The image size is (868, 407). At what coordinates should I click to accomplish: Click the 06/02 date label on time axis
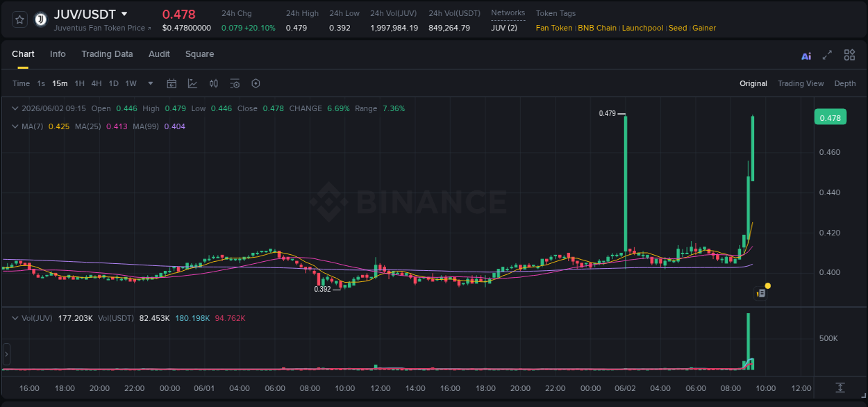[626, 388]
